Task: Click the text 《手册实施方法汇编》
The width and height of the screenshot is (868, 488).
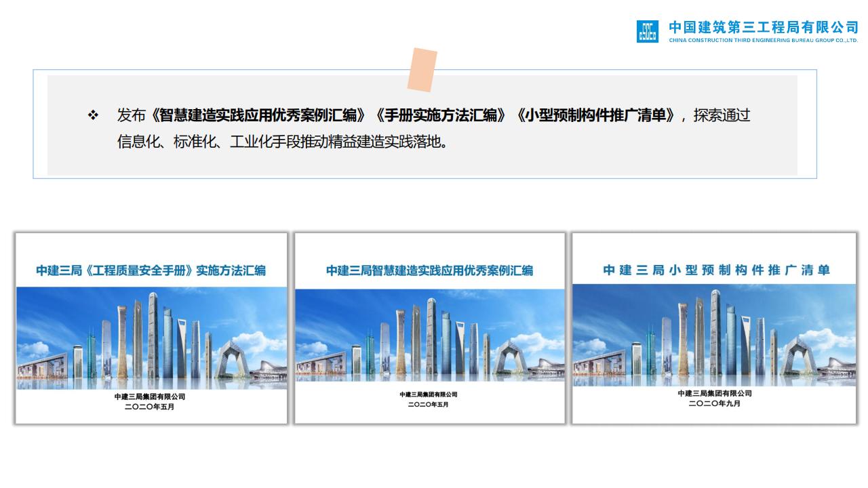Action: (443, 115)
